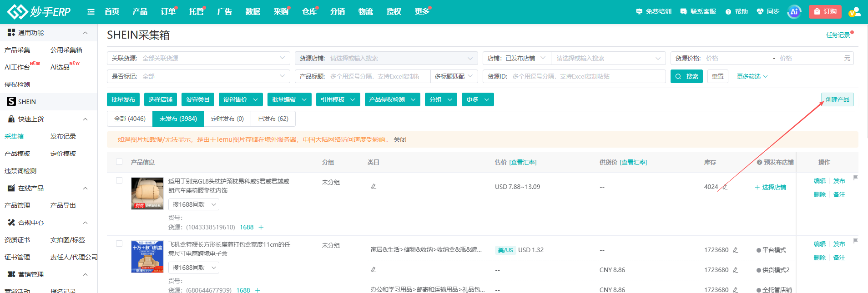Click the 创建产品 button
Image resolution: width=868 pixels, height=293 pixels.
click(x=837, y=99)
